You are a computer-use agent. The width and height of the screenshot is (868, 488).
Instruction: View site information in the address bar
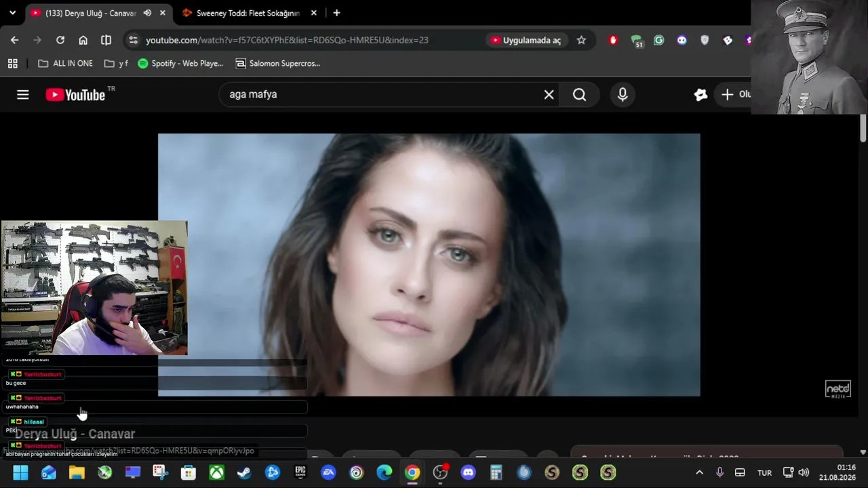pyautogui.click(x=133, y=40)
